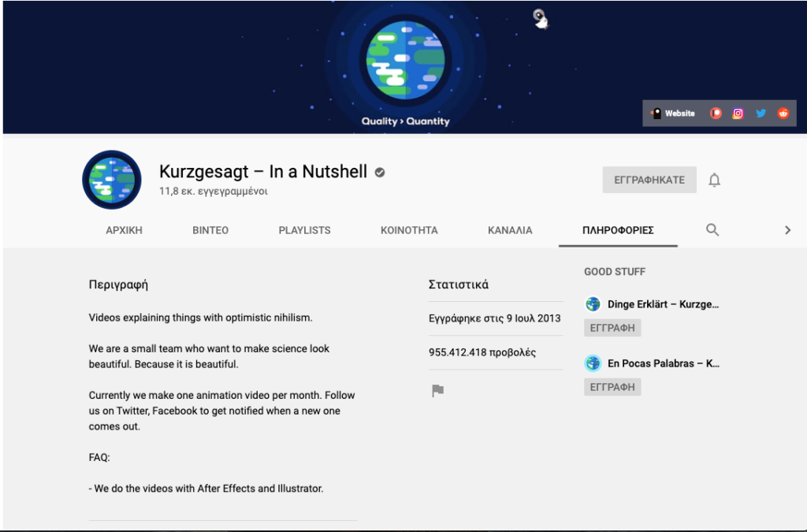Click the Kurzgesagt channel avatar

point(112,180)
